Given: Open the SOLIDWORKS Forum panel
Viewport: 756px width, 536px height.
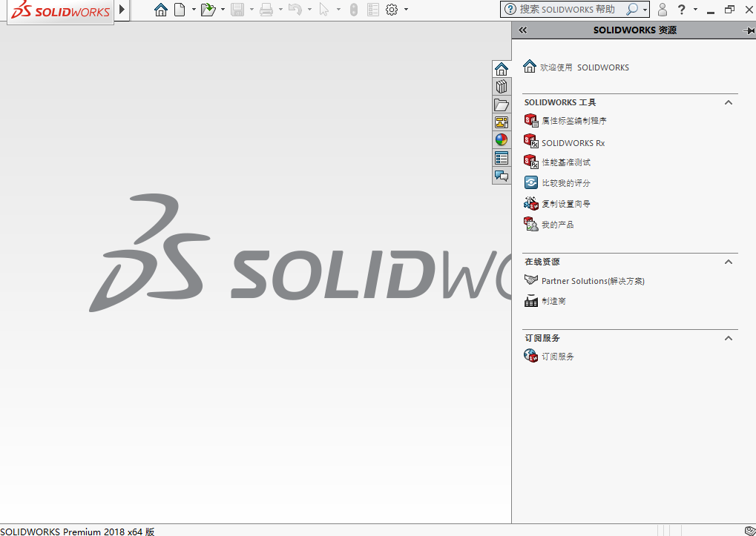Looking at the screenshot, I should 501,176.
